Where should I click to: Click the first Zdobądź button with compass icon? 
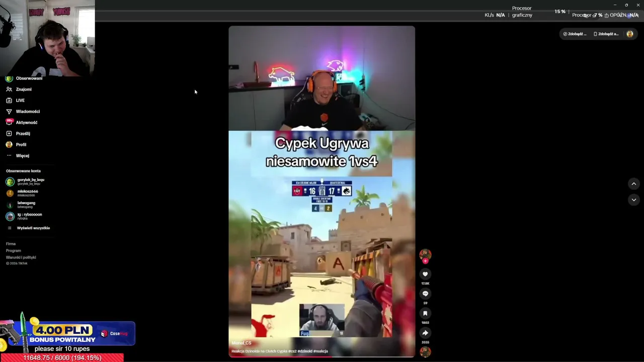tap(575, 34)
